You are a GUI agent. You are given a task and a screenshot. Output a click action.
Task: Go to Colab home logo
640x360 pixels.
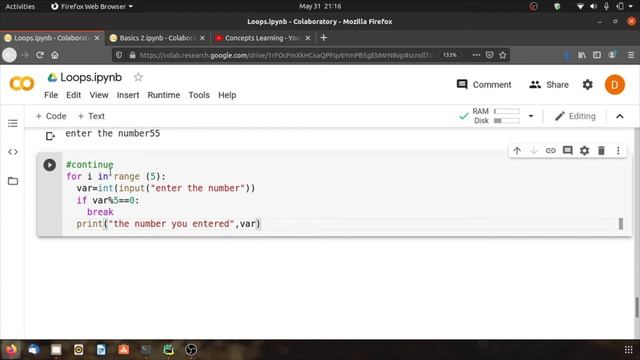tap(22, 84)
